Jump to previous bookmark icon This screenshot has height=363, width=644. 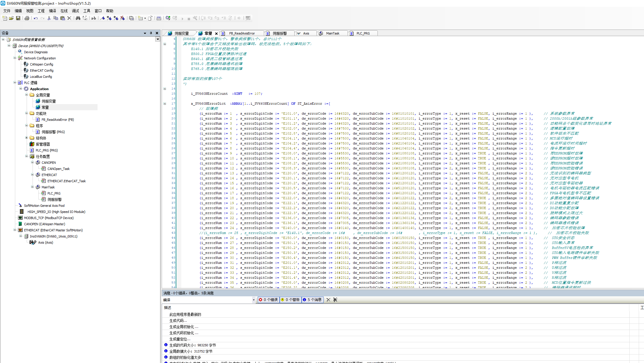[x=116, y=18]
